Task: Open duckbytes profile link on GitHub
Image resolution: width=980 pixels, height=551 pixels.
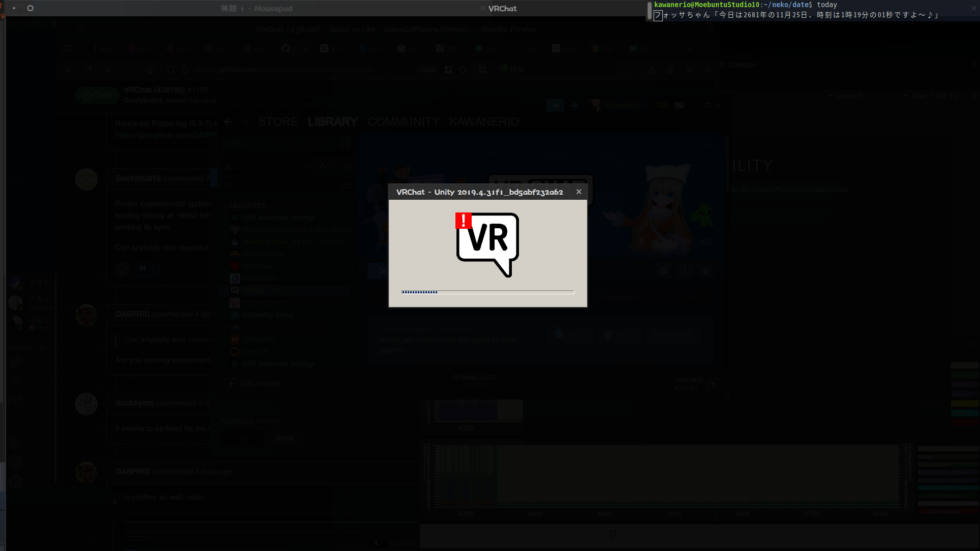Action: 134,403
